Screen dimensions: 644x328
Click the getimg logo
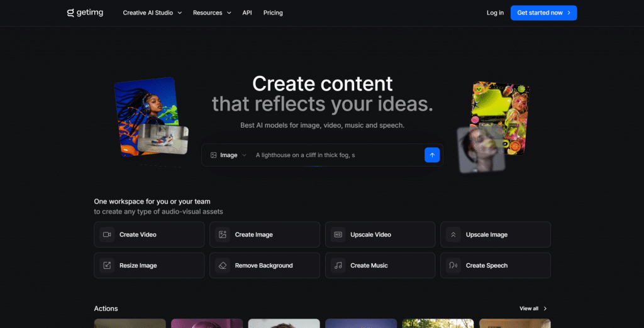click(x=85, y=13)
